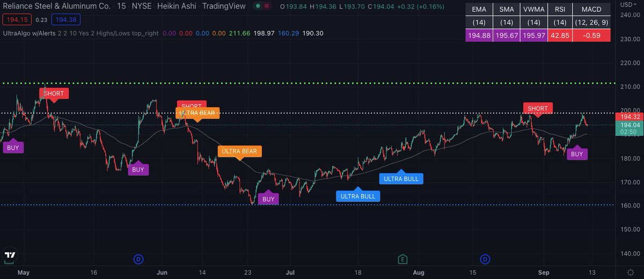Click the MACD header cell

coord(591,9)
